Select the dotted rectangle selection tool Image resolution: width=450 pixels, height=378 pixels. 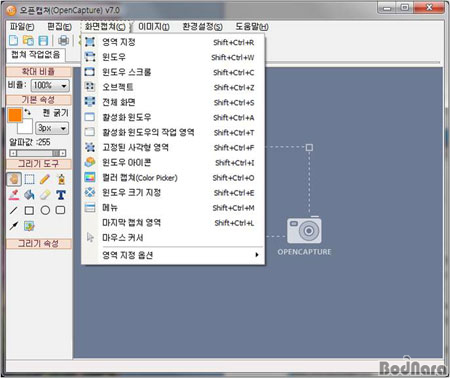(29, 179)
